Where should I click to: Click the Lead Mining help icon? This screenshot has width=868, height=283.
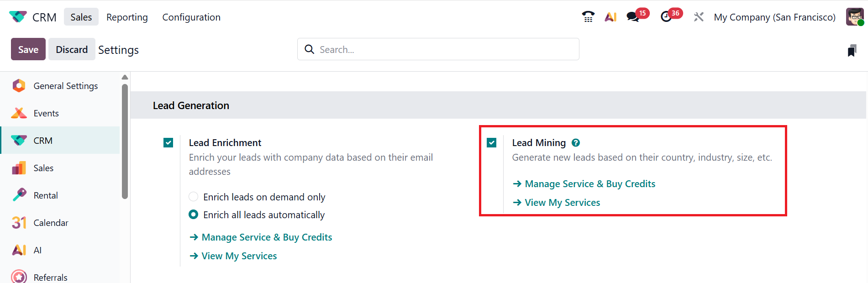(x=576, y=143)
